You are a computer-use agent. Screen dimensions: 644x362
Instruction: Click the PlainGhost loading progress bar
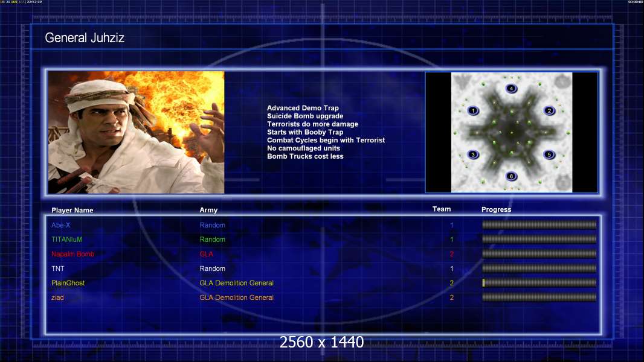tap(539, 283)
